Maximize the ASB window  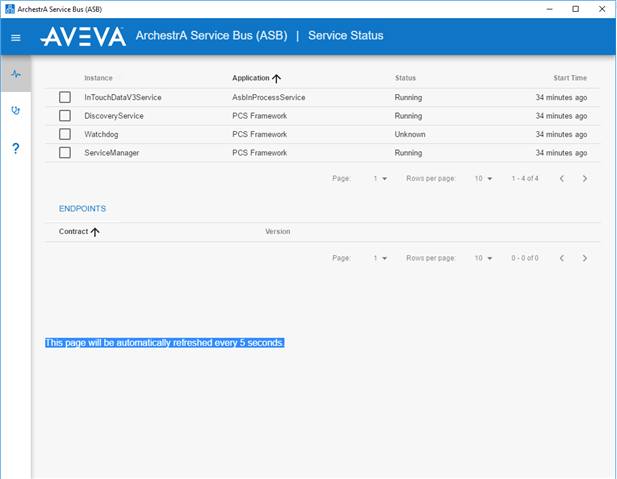(x=575, y=9)
